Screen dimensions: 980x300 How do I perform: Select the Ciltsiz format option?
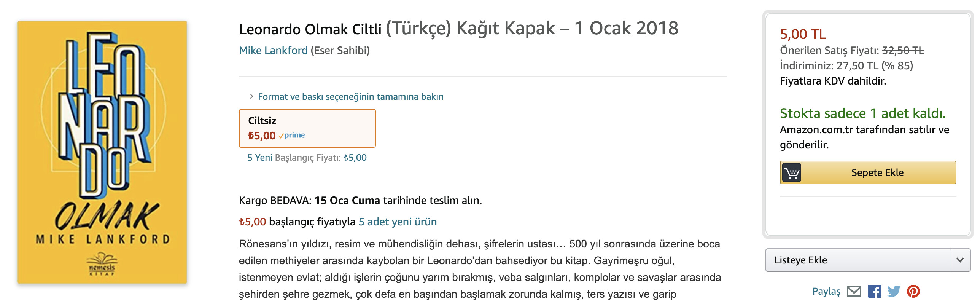tap(307, 128)
